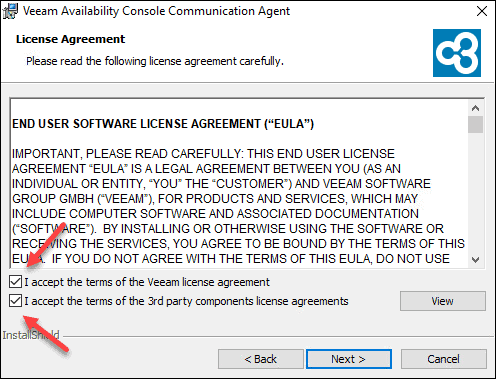Click the blue Veeam Availability Console logo
496x379 pixels.
click(457, 53)
